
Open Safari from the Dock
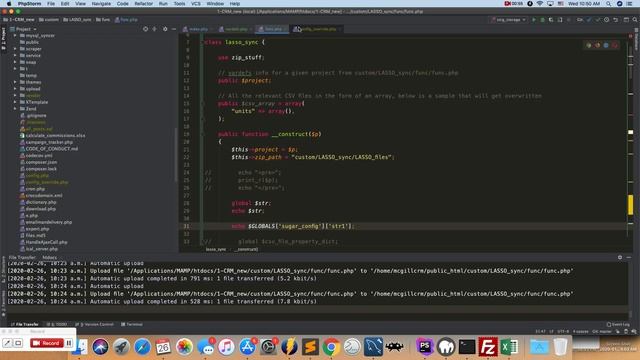tap(142, 347)
